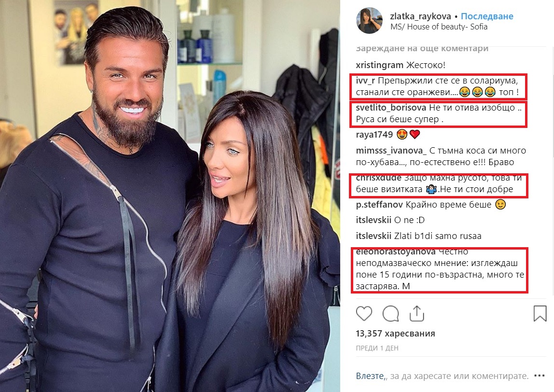Open svetlito_borisova's profile link
Viewport: 554px width, 392px height.
391,108
